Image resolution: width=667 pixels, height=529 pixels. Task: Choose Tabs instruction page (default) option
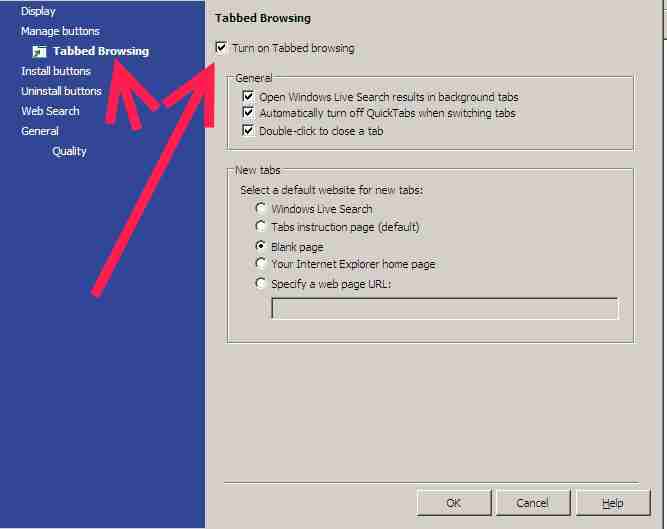[x=261, y=226]
